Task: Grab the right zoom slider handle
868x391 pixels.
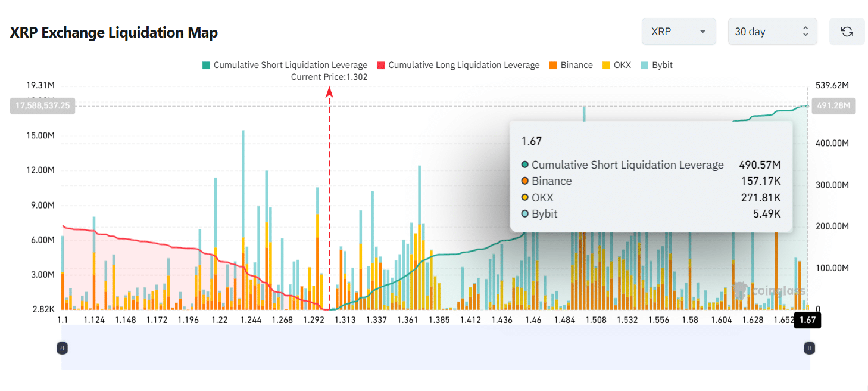Action: pyautogui.click(x=808, y=347)
